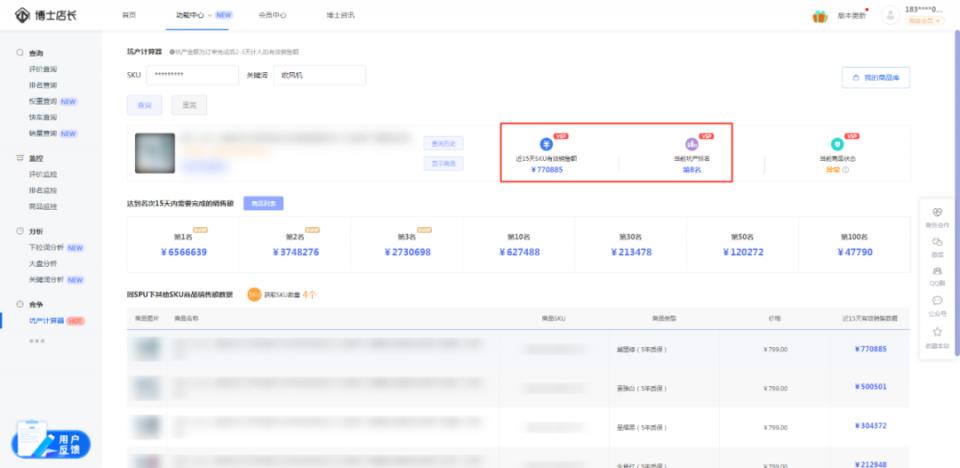Screen dimensions: 960x468
Task: Click the upper button right of product title
Action: [443, 144]
